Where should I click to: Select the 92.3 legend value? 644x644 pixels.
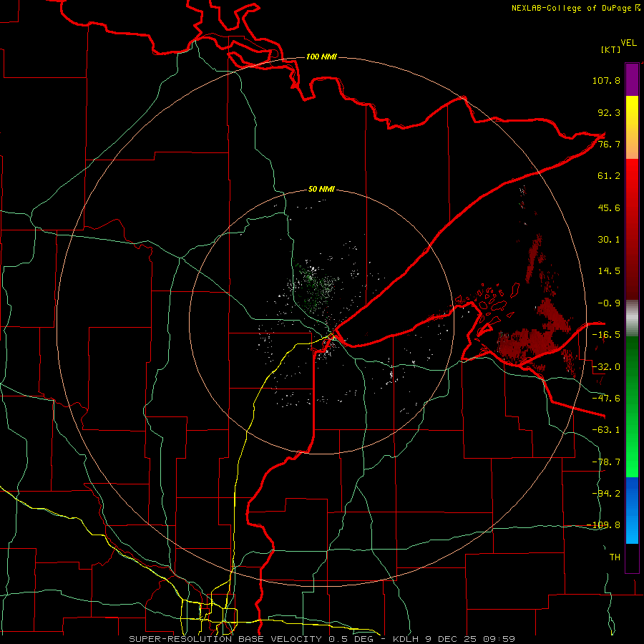click(609, 112)
